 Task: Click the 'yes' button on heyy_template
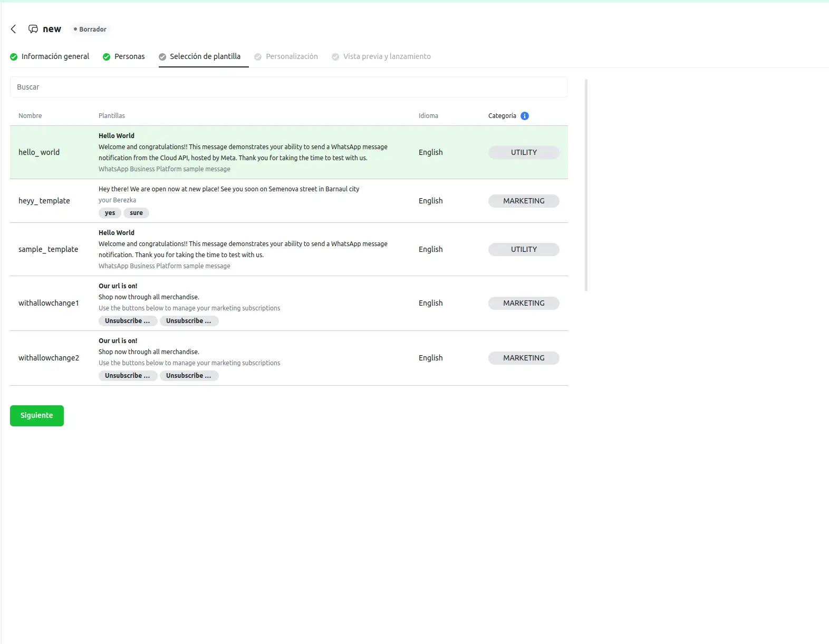(x=110, y=213)
